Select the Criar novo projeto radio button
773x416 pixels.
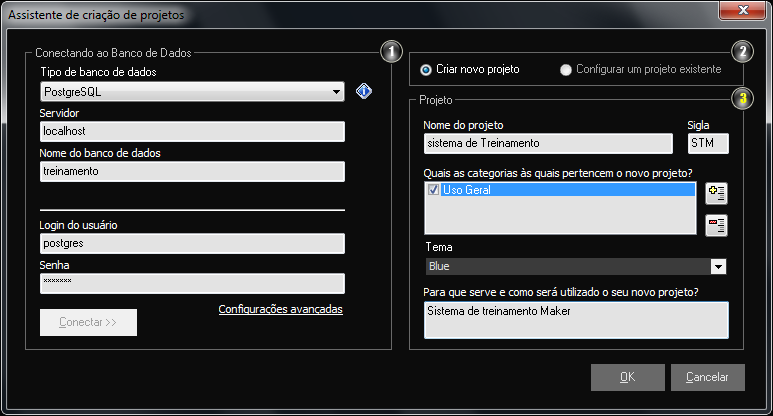tap(426, 70)
